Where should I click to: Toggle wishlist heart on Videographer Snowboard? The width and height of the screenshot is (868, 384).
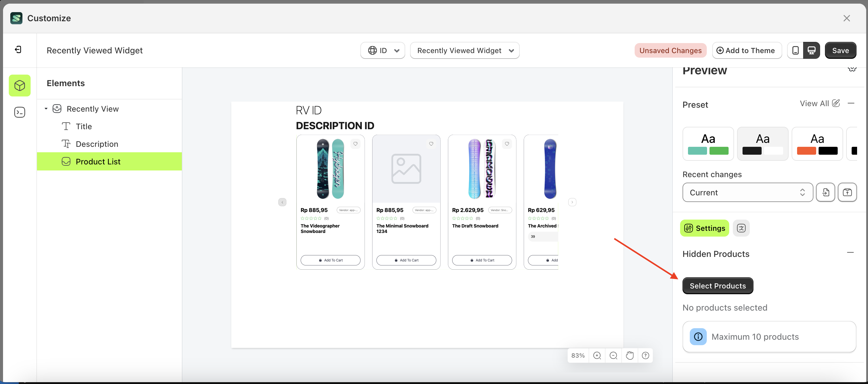click(x=355, y=143)
